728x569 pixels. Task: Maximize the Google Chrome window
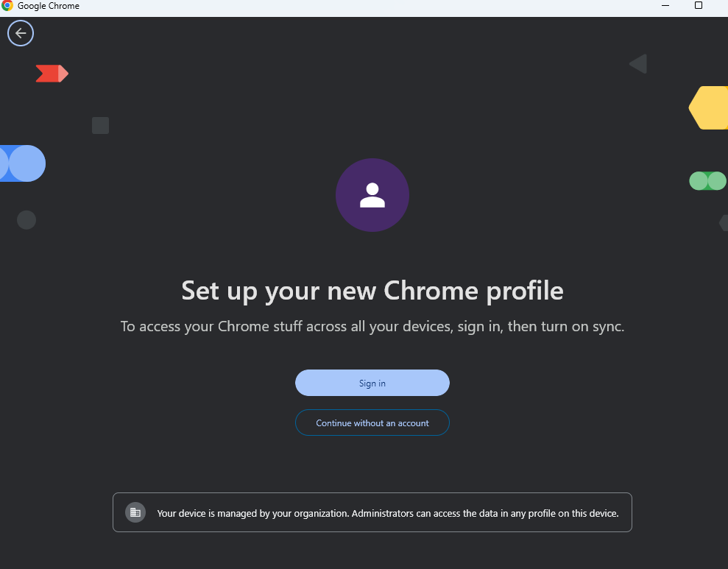pos(699,6)
